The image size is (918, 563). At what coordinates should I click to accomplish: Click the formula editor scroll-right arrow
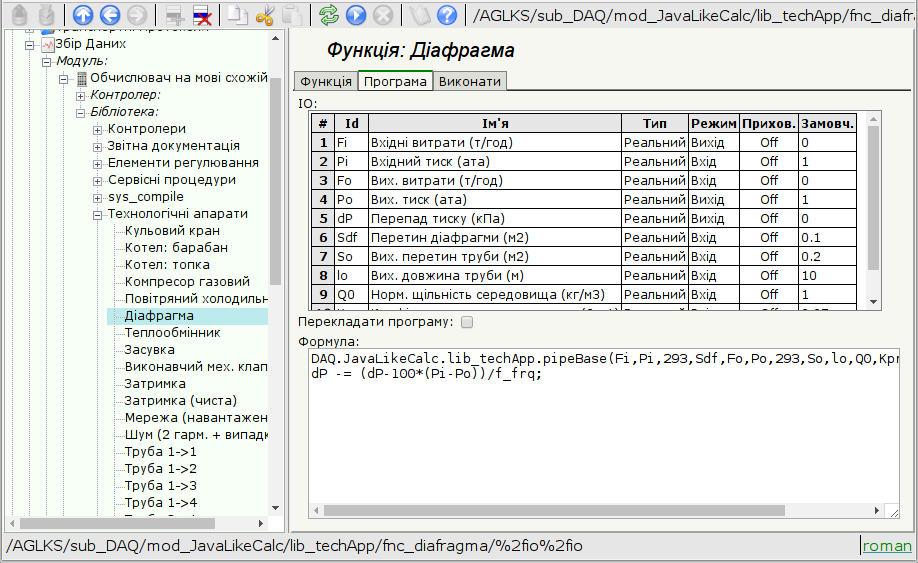coord(876,510)
